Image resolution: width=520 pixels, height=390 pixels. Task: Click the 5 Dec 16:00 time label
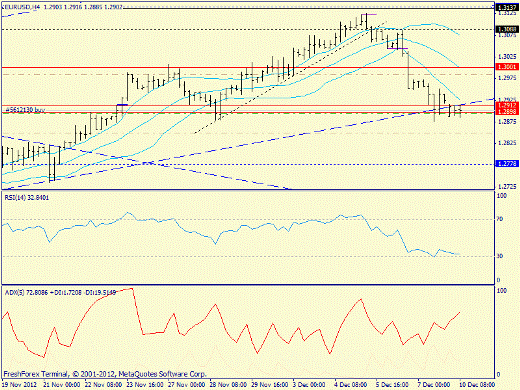coord(392,385)
